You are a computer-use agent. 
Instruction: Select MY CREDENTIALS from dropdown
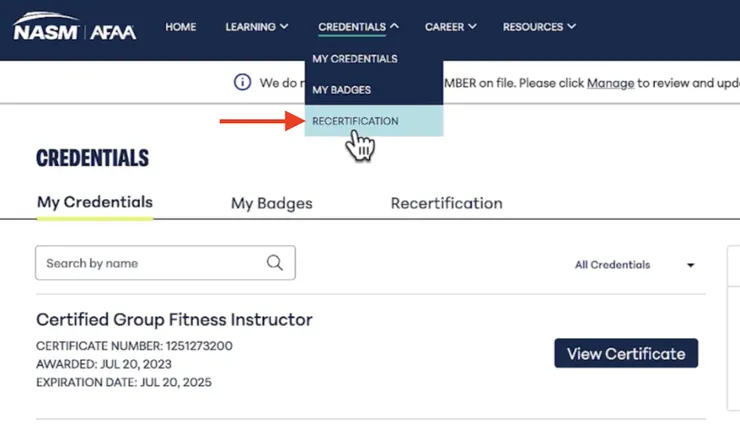pos(354,59)
